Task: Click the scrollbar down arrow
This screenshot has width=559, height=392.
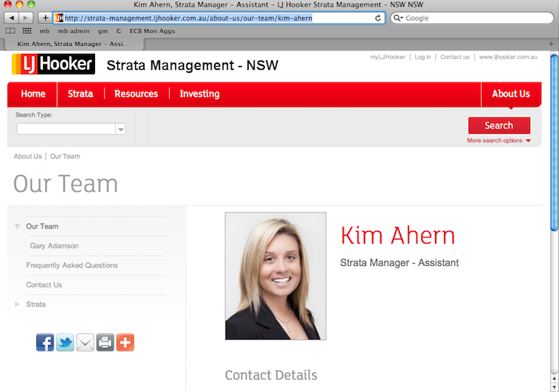Action: click(554, 387)
